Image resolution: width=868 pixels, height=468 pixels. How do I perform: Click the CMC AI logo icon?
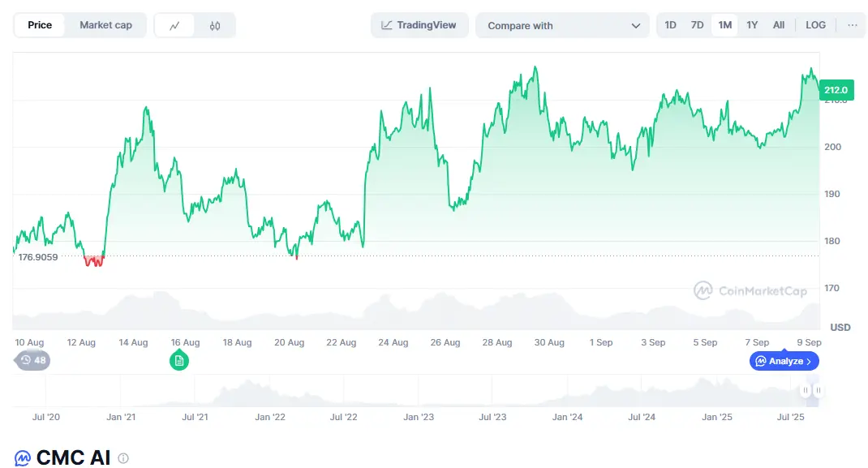pos(23,458)
